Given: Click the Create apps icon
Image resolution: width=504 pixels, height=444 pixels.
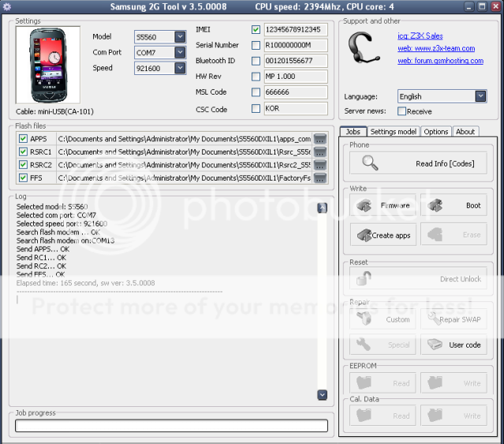Looking at the screenshot, I should click(364, 235).
